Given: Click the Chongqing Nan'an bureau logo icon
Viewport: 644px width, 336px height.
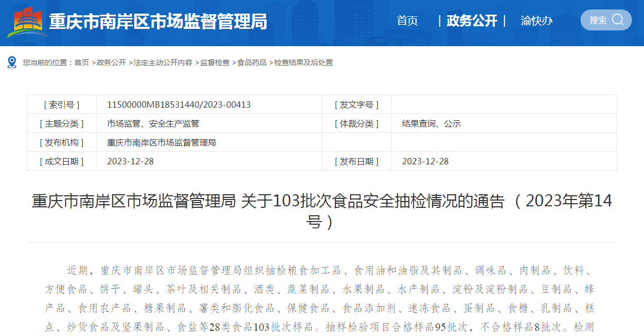Looking at the screenshot, I should (x=26, y=22).
